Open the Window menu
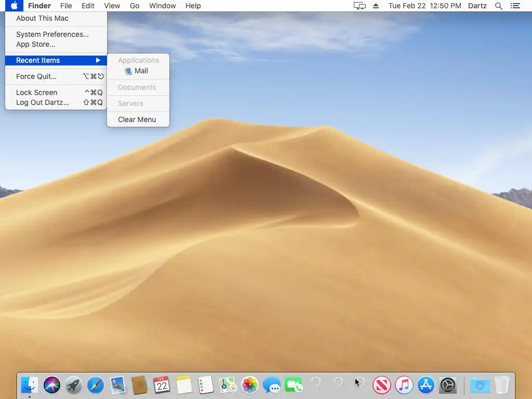 click(x=163, y=6)
